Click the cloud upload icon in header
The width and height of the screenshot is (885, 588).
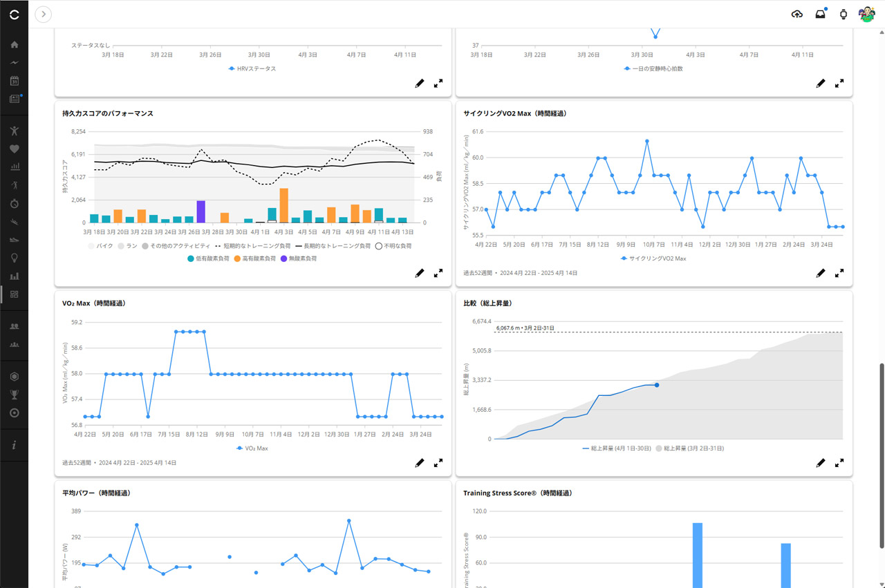pyautogui.click(x=797, y=14)
